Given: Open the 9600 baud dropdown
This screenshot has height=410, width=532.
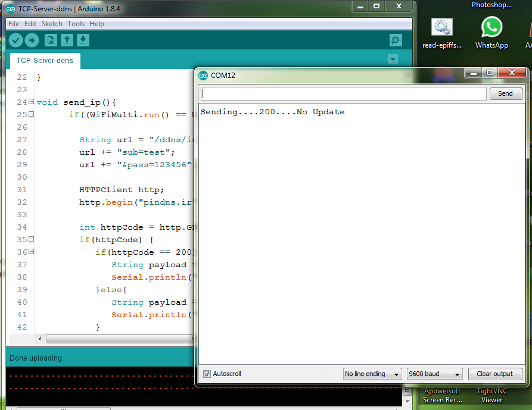Looking at the screenshot, I should click(434, 374).
